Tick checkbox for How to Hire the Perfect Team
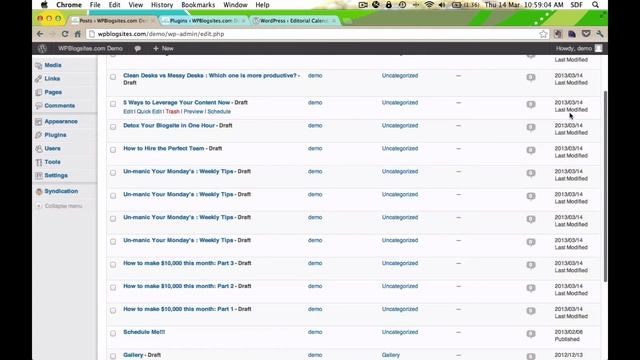The image size is (640, 360). [113, 149]
